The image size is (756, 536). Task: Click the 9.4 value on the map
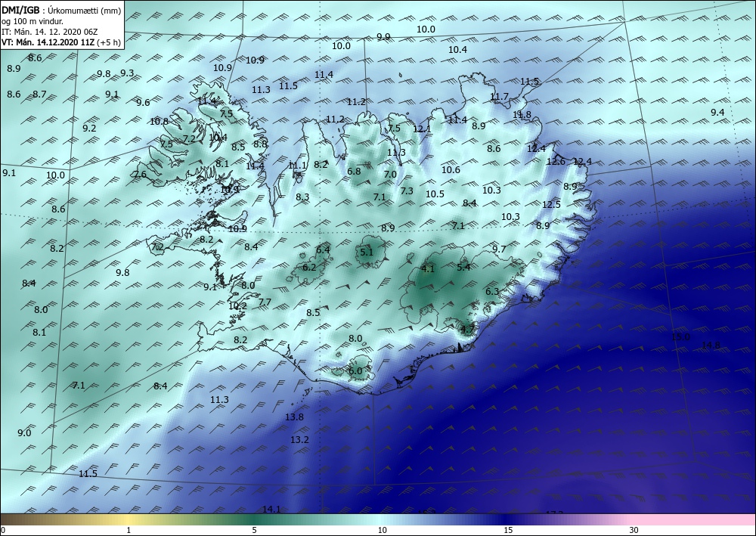click(717, 113)
